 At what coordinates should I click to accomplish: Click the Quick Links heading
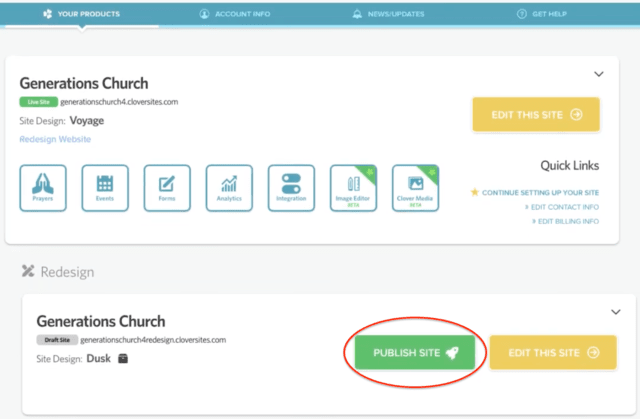tap(570, 166)
